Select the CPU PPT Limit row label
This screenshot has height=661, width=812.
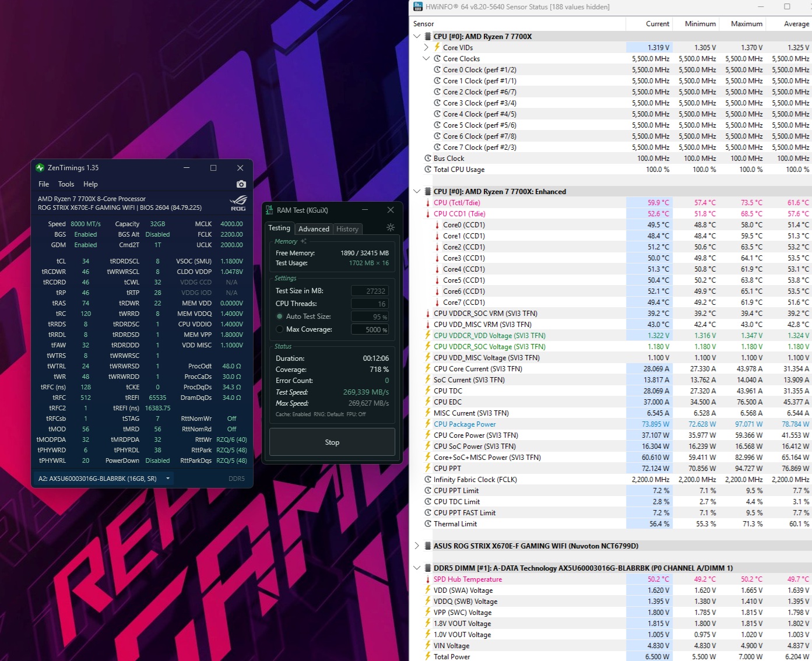point(456,491)
